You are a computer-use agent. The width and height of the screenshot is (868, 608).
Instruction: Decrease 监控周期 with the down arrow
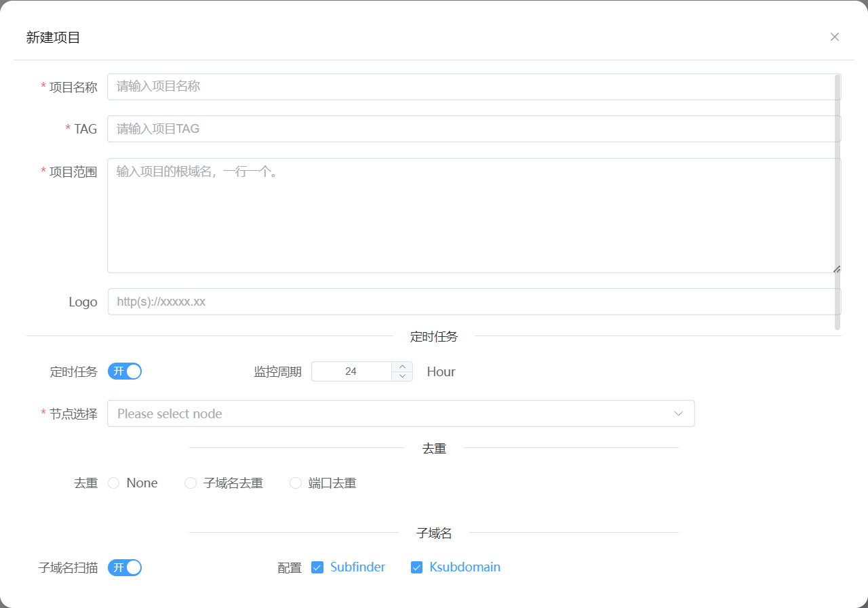(x=402, y=376)
